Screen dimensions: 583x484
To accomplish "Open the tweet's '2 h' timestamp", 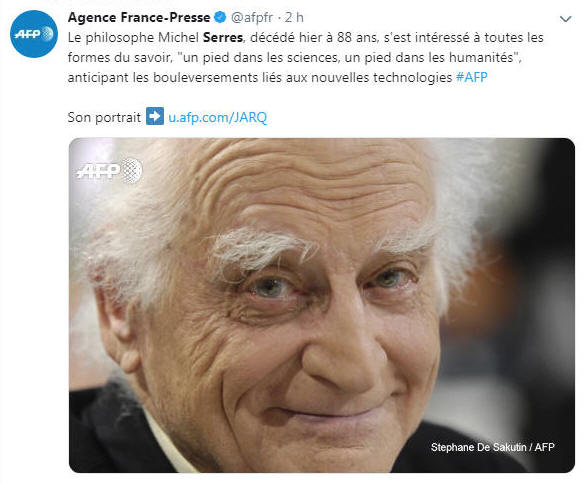I will 294,17.
